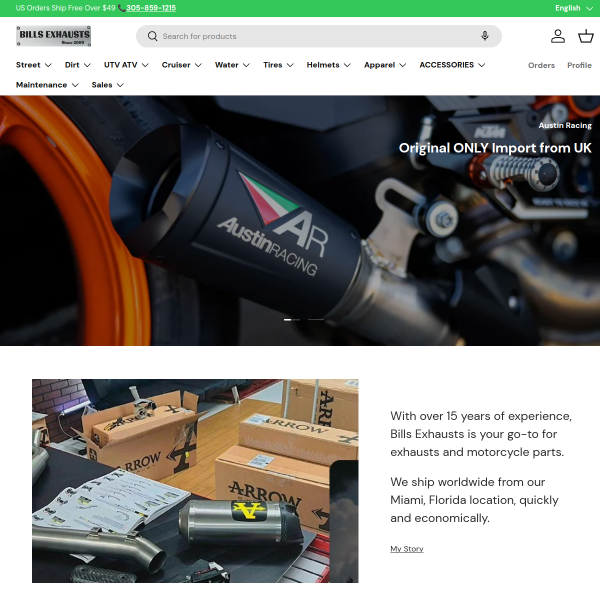Go to Profile page
This screenshot has width=600, height=600.
click(x=579, y=65)
